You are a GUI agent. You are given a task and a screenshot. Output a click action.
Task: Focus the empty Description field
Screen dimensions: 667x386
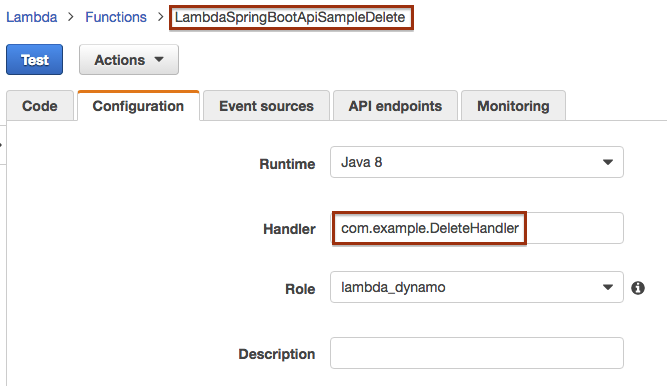[x=477, y=353]
